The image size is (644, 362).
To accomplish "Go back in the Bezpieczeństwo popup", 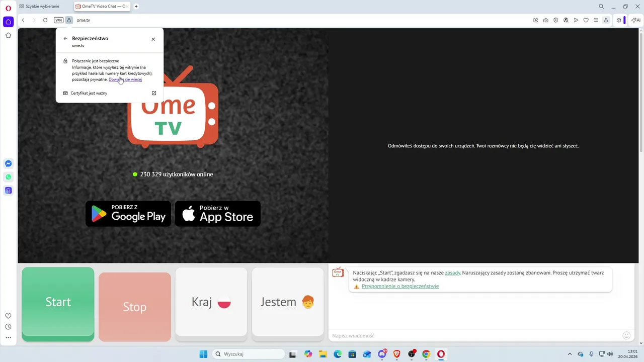I will [x=65, y=39].
